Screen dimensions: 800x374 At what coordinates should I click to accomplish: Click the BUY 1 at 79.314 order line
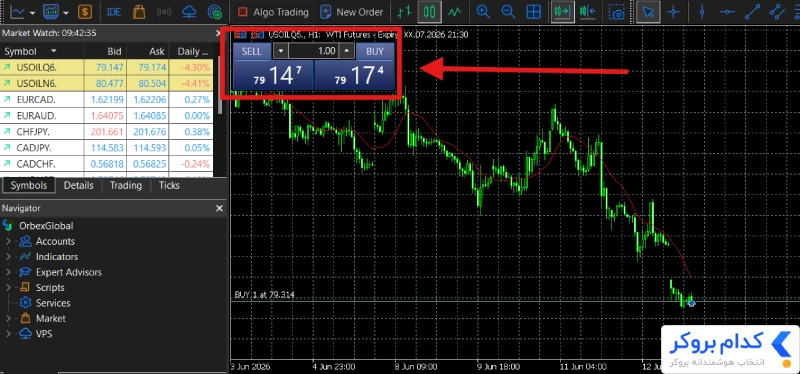click(264, 295)
